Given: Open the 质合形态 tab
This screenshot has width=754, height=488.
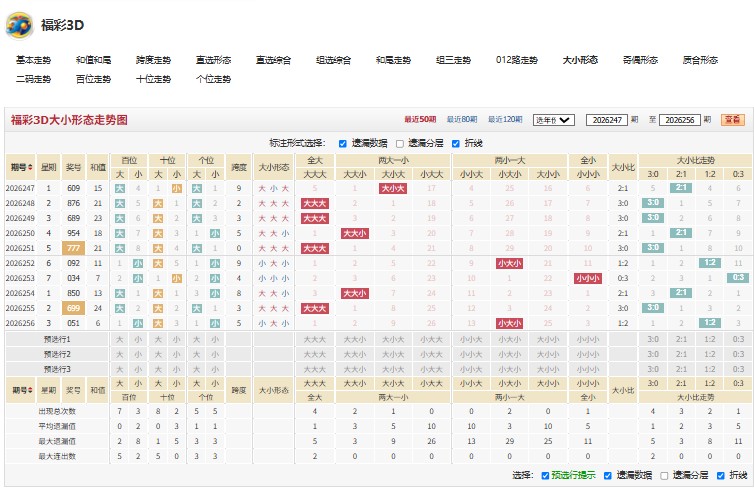Looking at the screenshot, I should [700, 60].
